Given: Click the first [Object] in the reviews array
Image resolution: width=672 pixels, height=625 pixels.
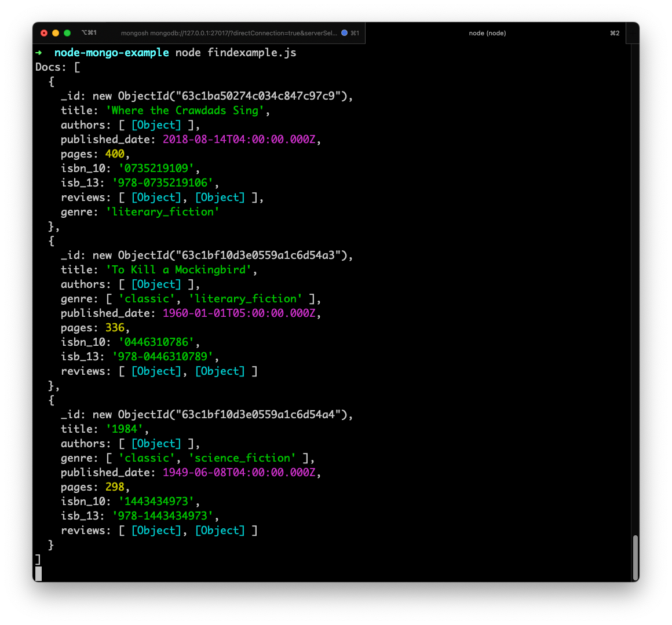Looking at the screenshot, I should (156, 197).
